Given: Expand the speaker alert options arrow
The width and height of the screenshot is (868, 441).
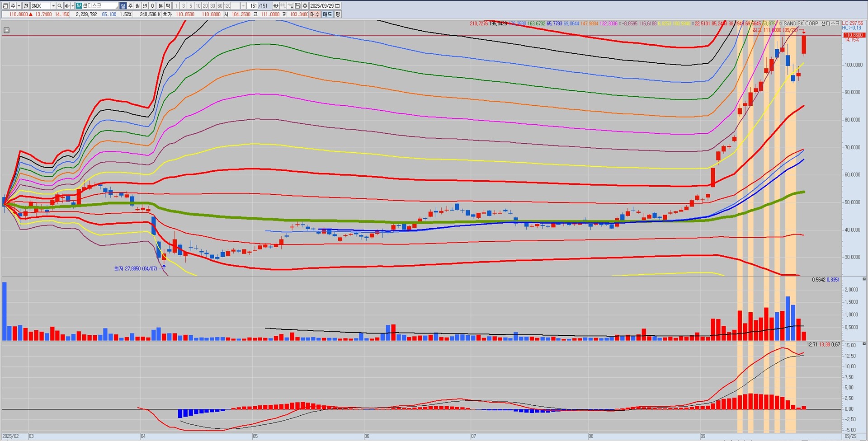Looking at the screenshot, I should tap(72, 6).
